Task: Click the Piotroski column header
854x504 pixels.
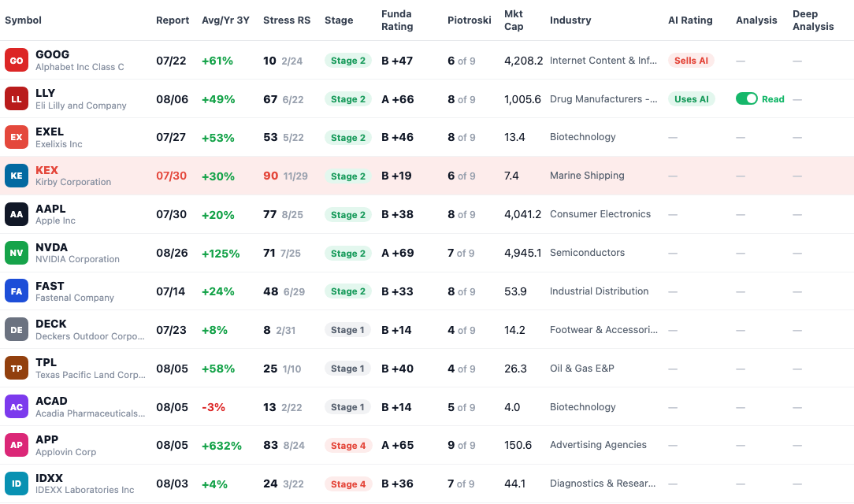Action: pos(469,20)
